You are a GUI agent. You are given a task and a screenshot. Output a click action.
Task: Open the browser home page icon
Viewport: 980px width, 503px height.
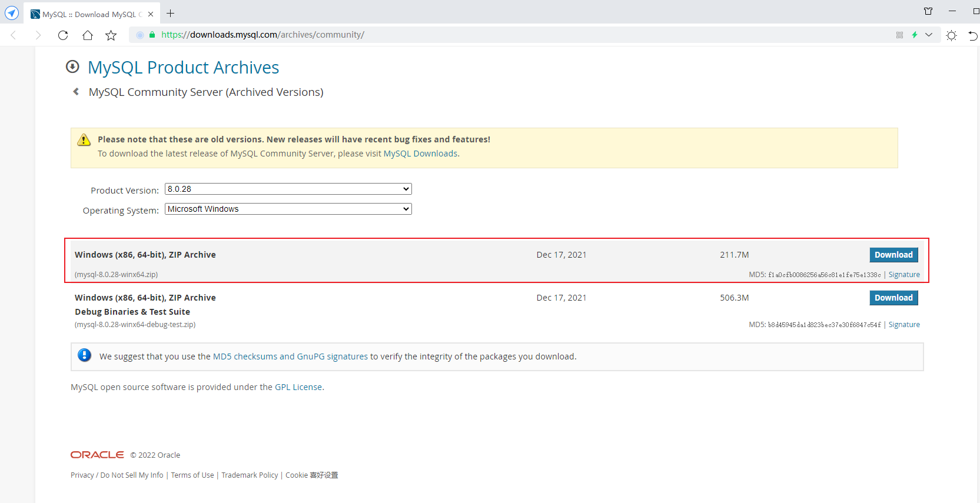pyautogui.click(x=87, y=35)
